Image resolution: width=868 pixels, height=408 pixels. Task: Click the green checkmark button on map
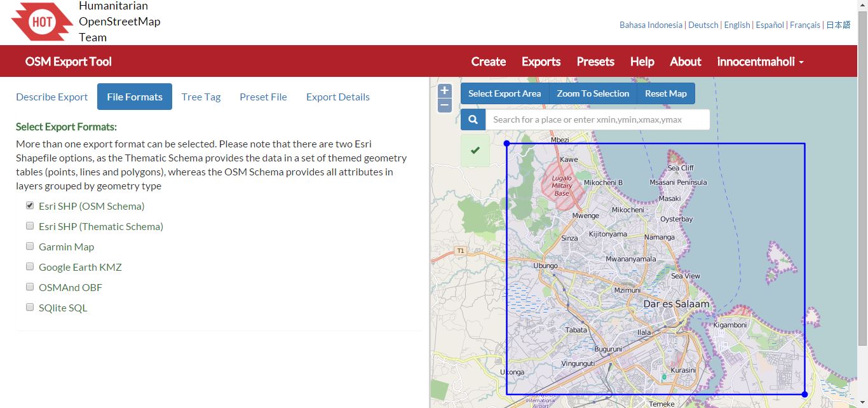coord(475,151)
